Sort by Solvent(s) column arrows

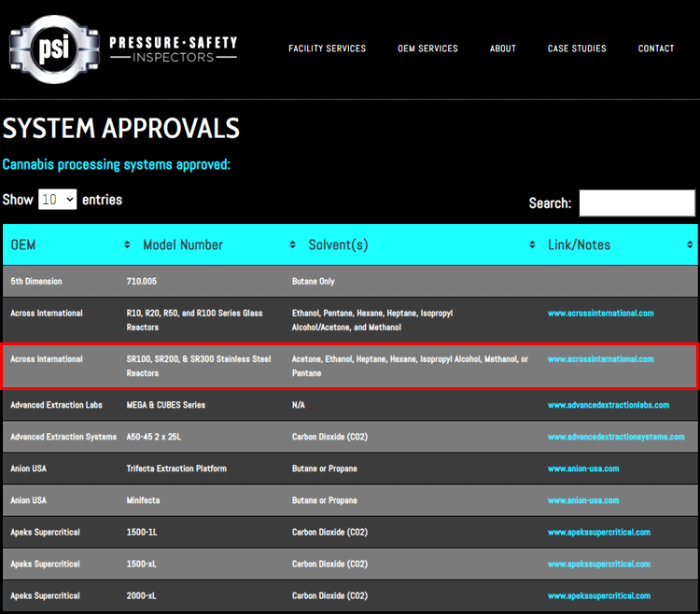click(x=530, y=244)
